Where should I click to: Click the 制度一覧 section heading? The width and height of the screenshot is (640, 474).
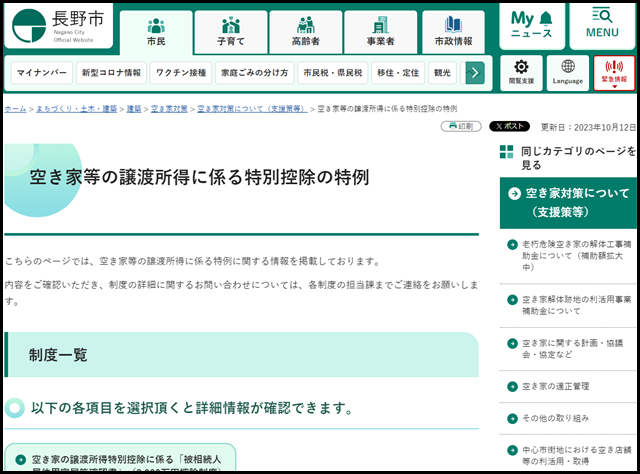(x=241, y=355)
